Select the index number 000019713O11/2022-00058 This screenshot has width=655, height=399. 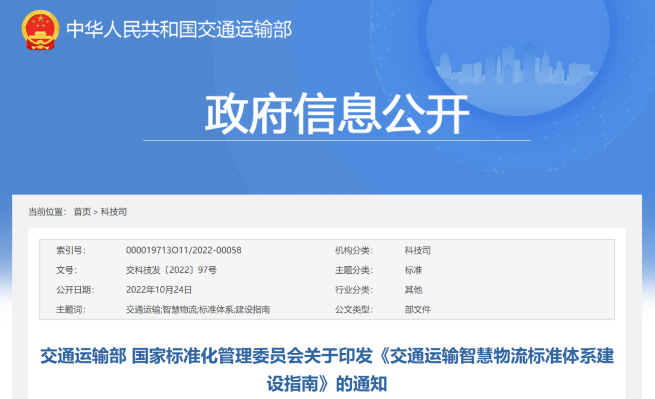tap(184, 250)
